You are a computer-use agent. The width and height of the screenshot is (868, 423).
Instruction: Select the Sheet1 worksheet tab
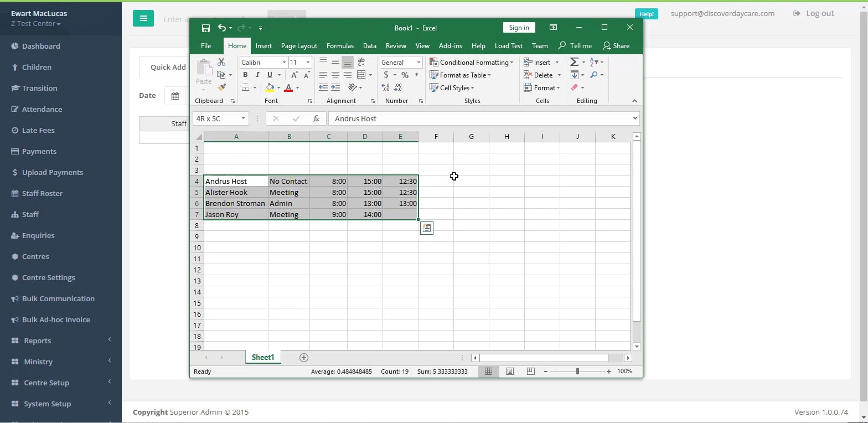263,358
